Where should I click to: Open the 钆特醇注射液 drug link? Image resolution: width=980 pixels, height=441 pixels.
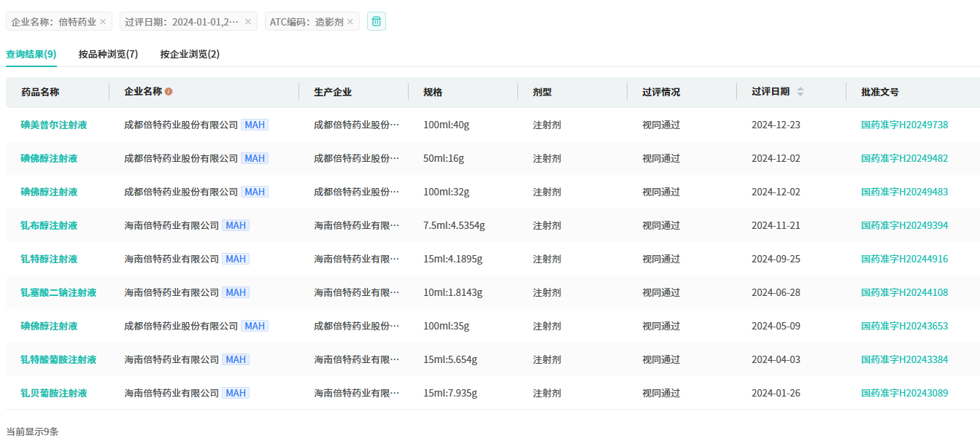pyautogui.click(x=49, y=259)
